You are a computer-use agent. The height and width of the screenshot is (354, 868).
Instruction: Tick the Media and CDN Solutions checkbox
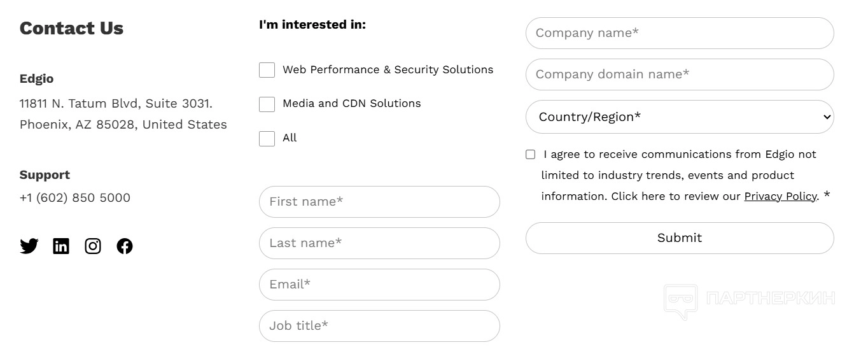[x=267, y=104]
